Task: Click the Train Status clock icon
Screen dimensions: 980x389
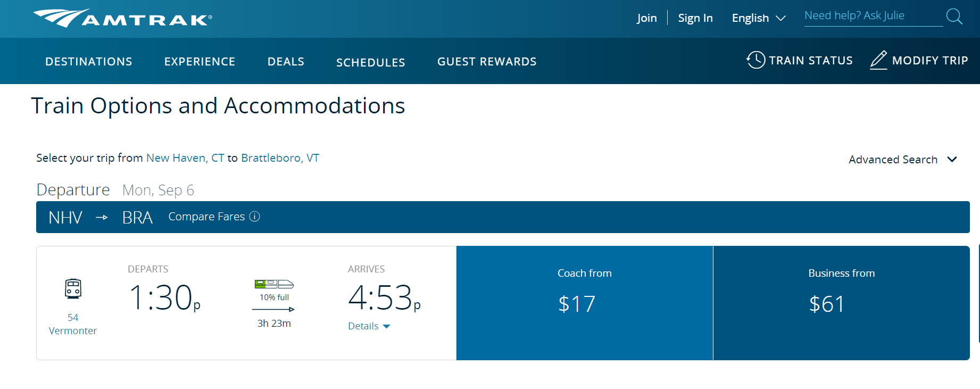Action: [x=755, y=60]
